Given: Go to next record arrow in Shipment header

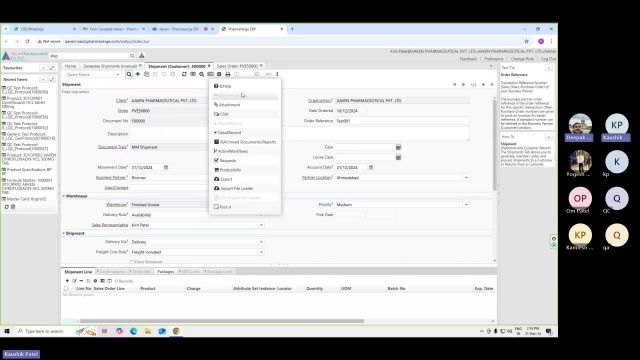Looking at the screenshot, I should pyautogui.click(x=483, y=84).
